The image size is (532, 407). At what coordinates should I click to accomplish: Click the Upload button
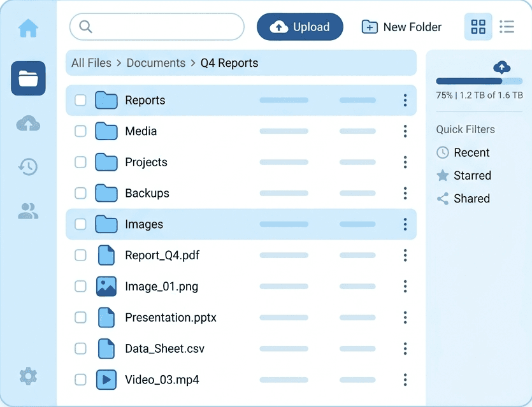(x=300, y=27)
